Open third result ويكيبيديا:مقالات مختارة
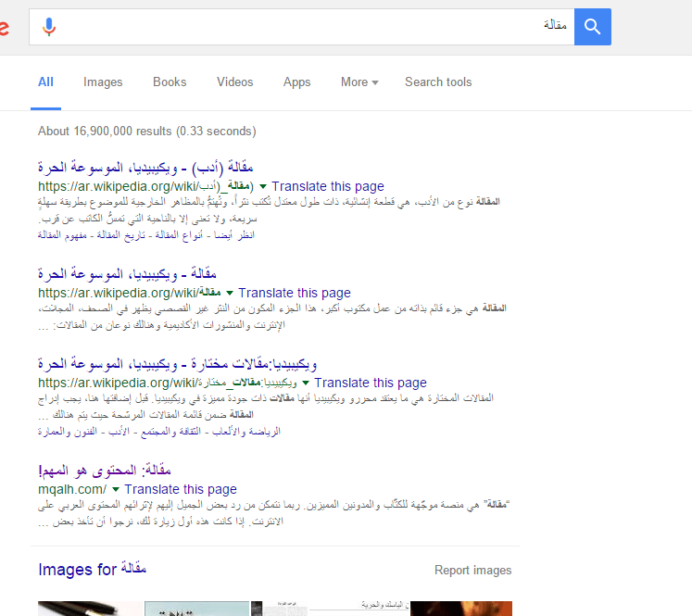Screen dimensions: 692x616 point(178,364)
